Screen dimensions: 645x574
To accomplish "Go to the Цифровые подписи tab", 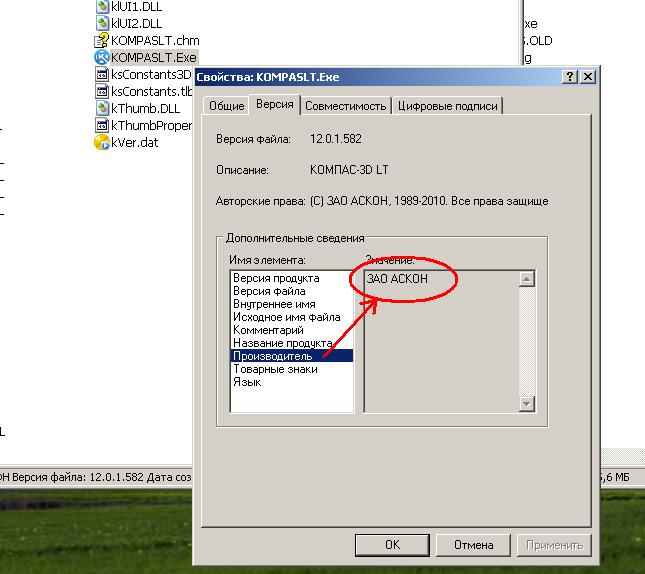I will coord(448,106).
